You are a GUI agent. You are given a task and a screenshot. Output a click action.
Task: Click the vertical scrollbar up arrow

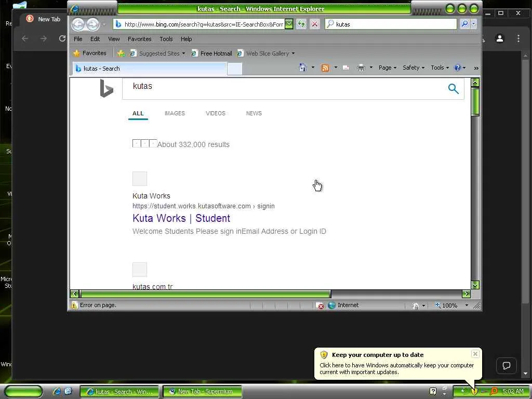tap(475, 83)
